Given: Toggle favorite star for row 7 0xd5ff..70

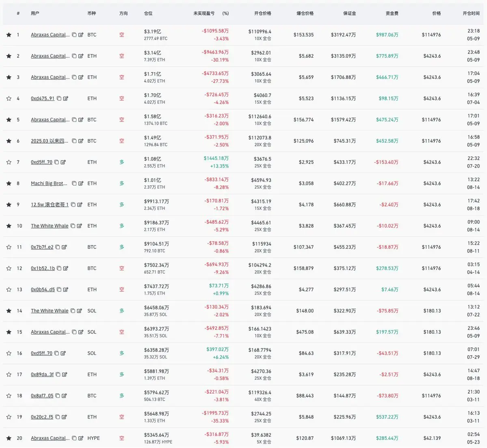Looking at the screenshot, I should pyautogui.click(x=9, y=162).
